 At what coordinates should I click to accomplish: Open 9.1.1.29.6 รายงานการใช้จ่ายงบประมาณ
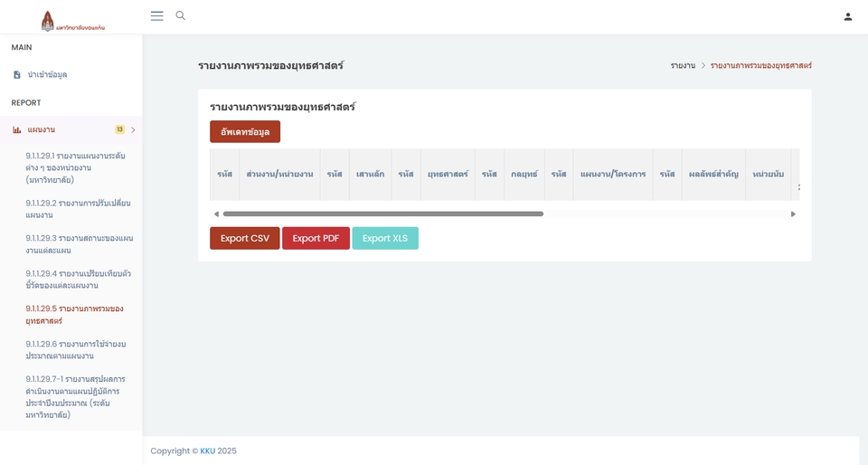[x=76, y=350]
